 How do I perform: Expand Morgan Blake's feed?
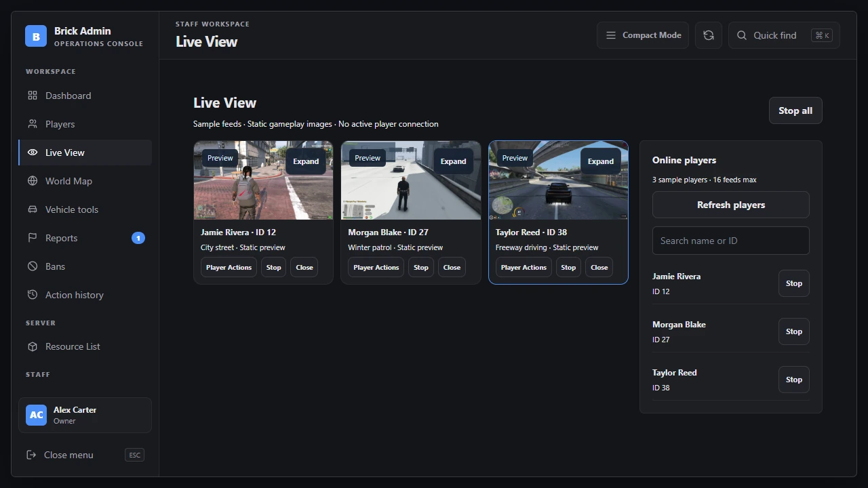[x=453, y=161]
